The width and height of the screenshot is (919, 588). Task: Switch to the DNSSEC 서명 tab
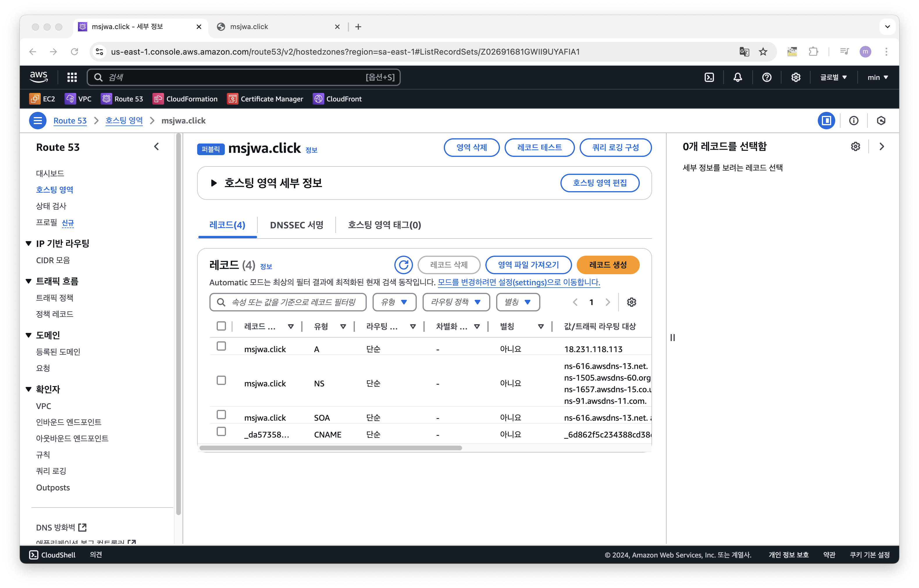click(297, 225)
